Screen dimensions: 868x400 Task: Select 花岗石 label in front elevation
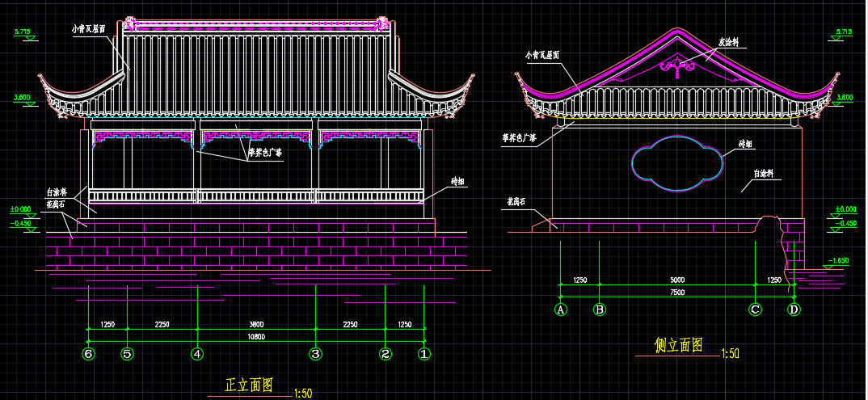[57, 204]
